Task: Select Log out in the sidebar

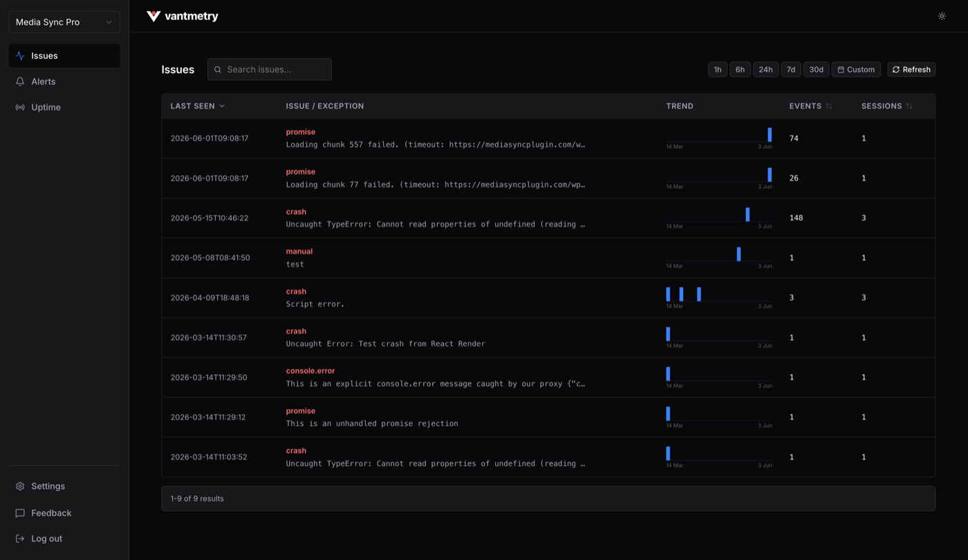Action: click(64, 539)
